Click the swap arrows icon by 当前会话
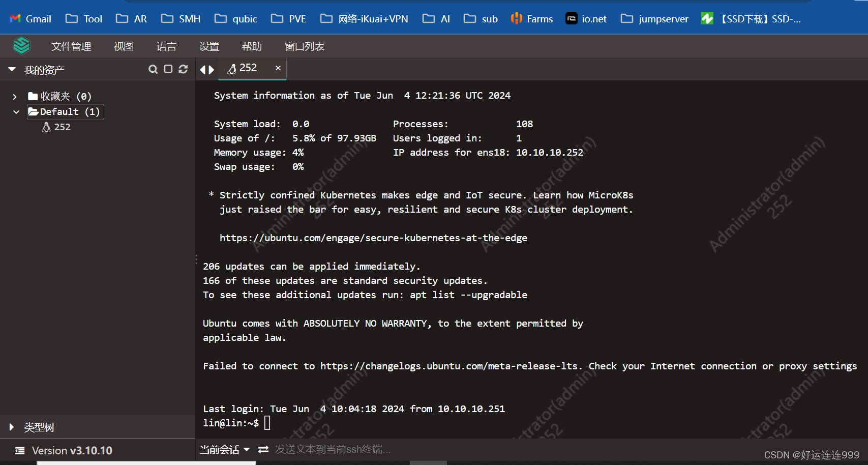This screenshot has height=465, width=868. (263, 450)
